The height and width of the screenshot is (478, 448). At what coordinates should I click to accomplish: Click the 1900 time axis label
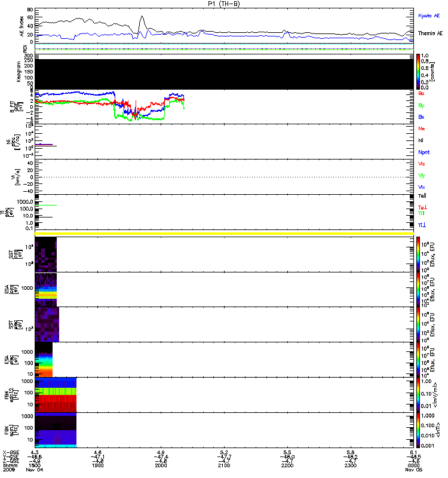click(97, 465)
